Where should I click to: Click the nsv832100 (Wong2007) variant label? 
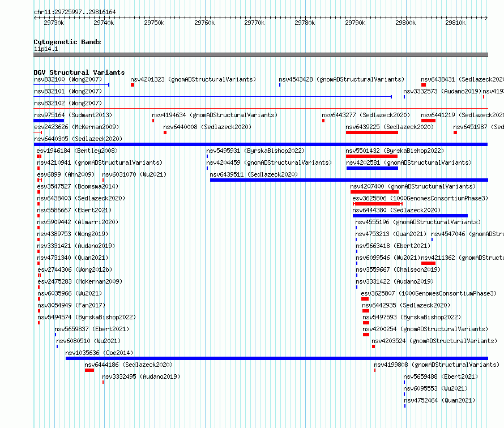click(68, 79)
